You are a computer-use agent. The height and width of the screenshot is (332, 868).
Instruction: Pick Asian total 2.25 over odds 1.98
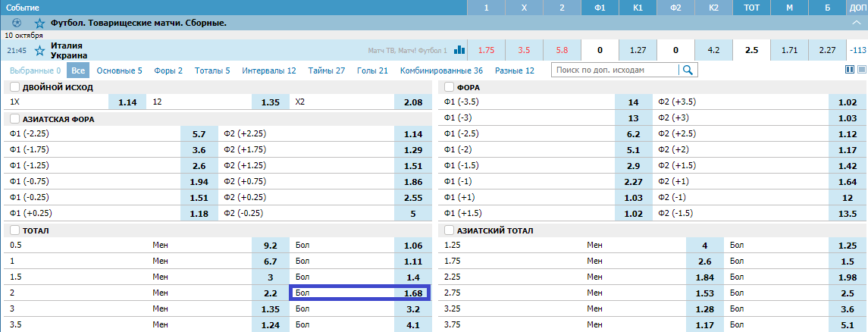[x=847, y=277]
